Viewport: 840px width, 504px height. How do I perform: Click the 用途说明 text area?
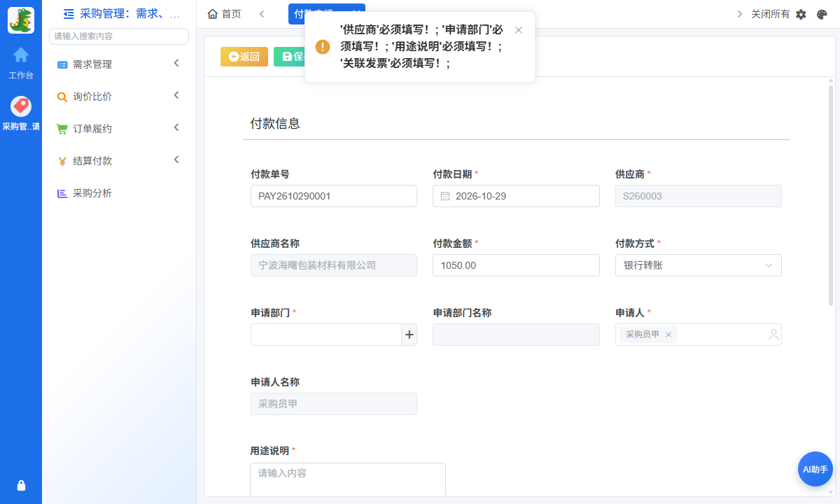[x=348, y=480]
